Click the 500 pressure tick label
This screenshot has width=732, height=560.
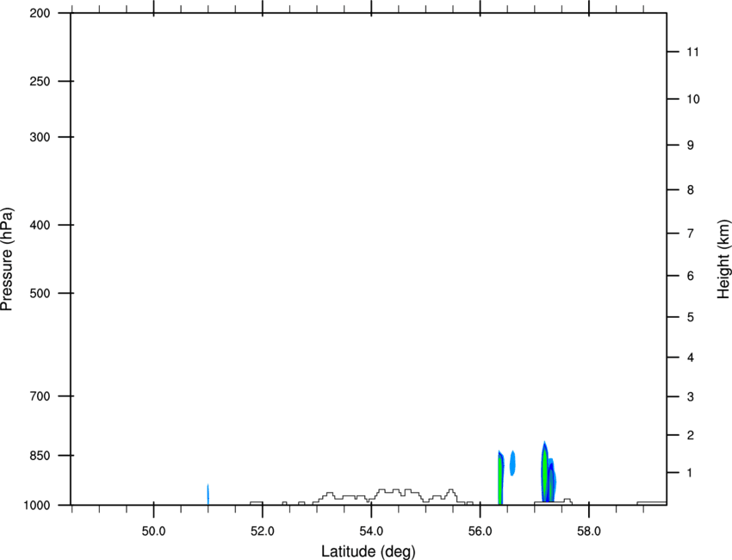click(40, 293)
